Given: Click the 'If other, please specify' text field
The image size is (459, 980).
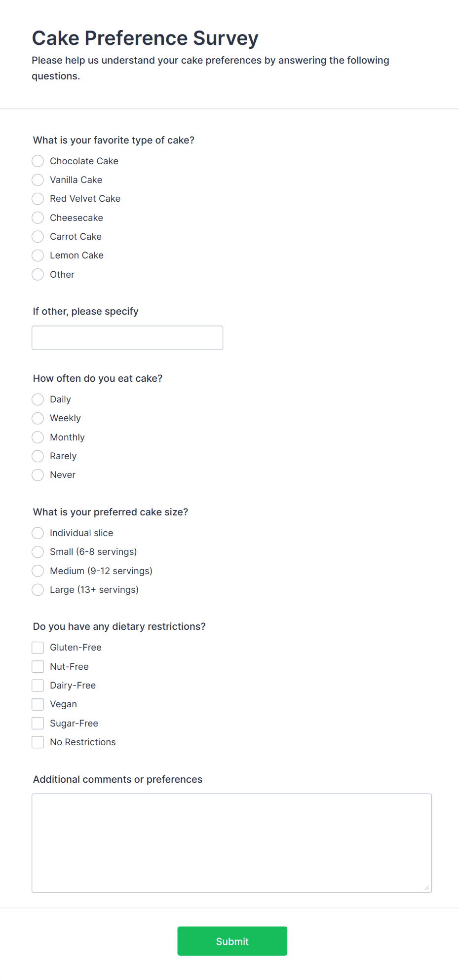Looking at the screenshot, I should click(x=127, y=338).
